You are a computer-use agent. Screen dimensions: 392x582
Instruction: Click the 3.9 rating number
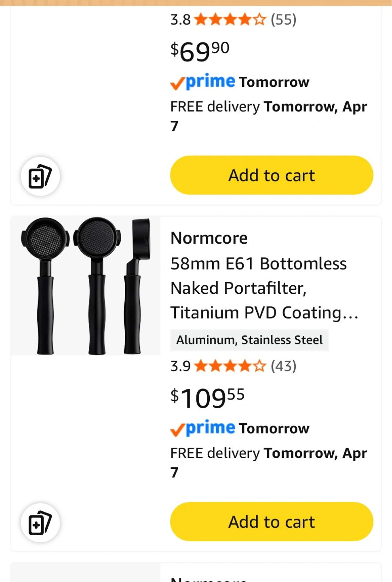pos(180,366)
